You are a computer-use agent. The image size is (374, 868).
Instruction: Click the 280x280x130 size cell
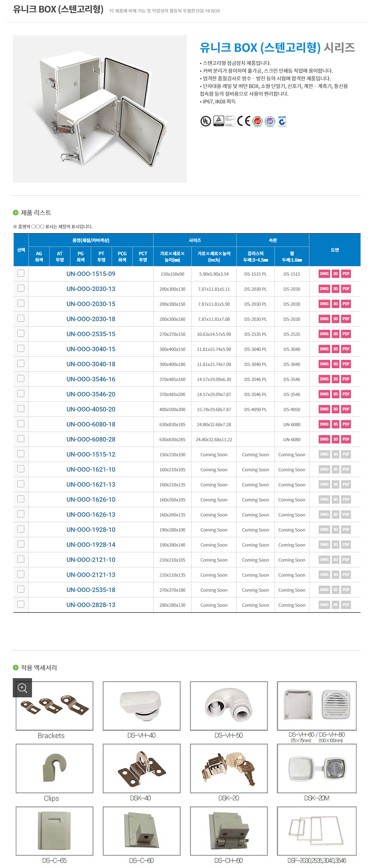pos(172,605)
